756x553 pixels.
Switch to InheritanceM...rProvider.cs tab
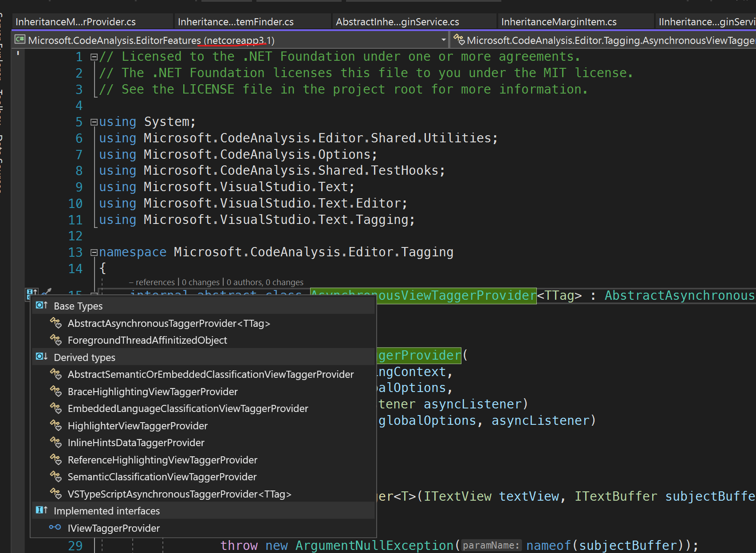coord(92,22)
